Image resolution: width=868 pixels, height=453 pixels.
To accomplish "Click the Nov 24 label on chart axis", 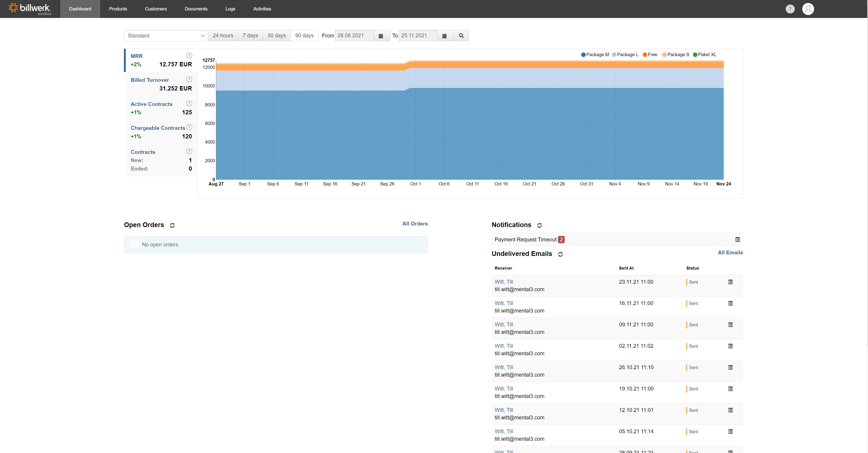I will (723, 184).
